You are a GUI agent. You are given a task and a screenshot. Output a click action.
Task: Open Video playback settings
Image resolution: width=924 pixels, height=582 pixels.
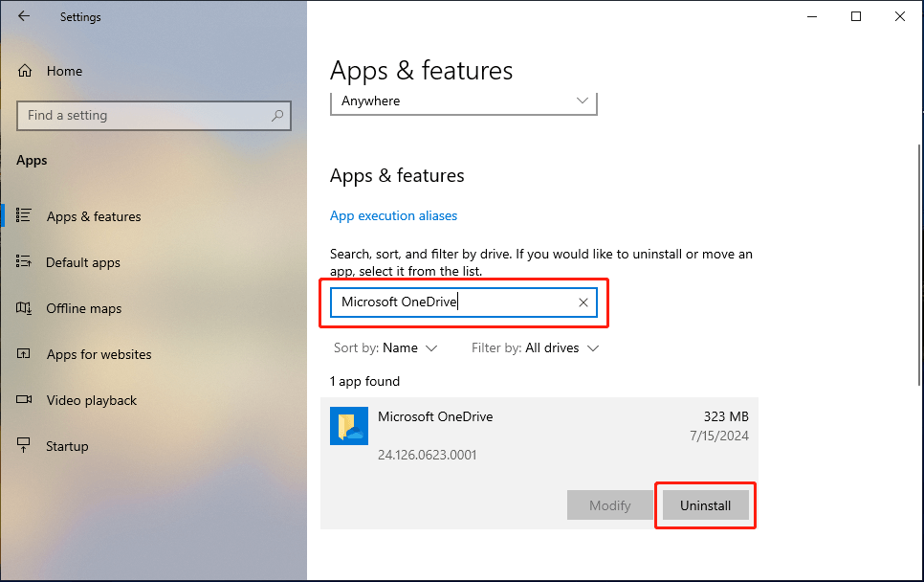[153, 400]
